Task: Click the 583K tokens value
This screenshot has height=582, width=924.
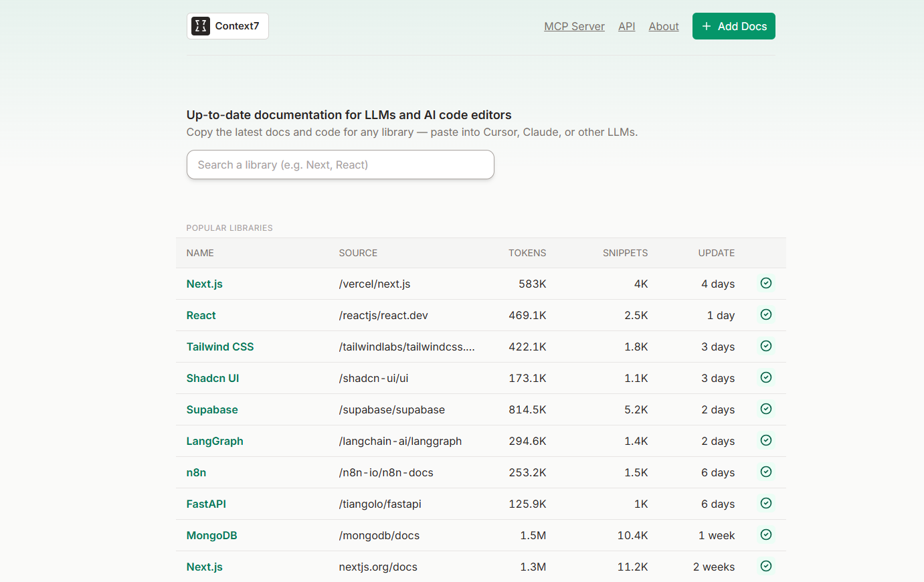Action: [x=533, y=284]
